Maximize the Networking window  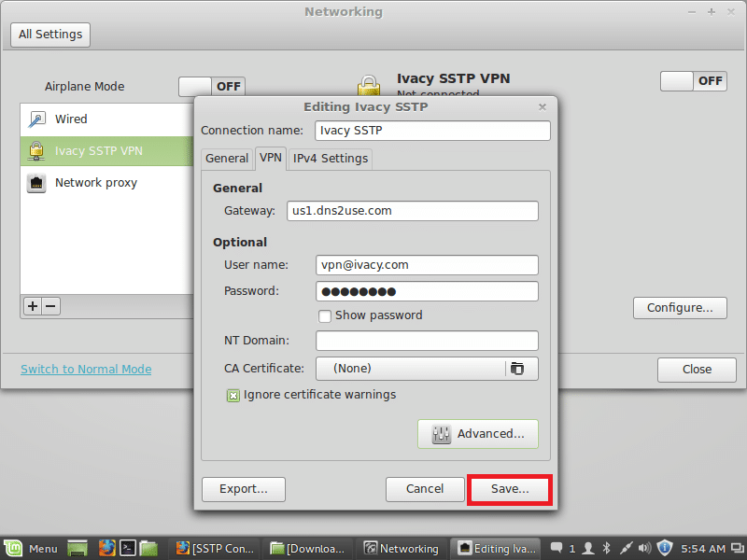click(x=712, y=12)
